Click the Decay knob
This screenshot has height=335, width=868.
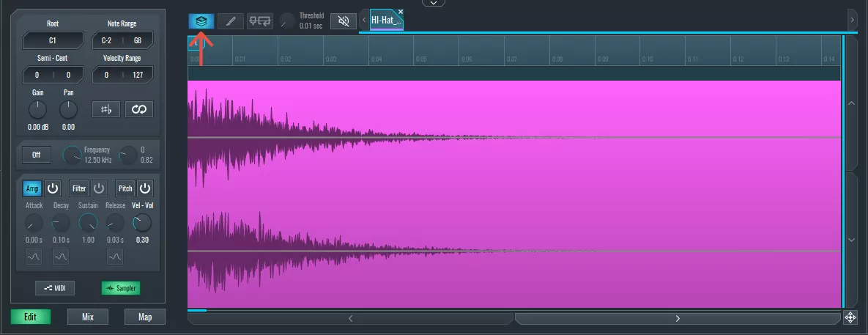point(61,223)
